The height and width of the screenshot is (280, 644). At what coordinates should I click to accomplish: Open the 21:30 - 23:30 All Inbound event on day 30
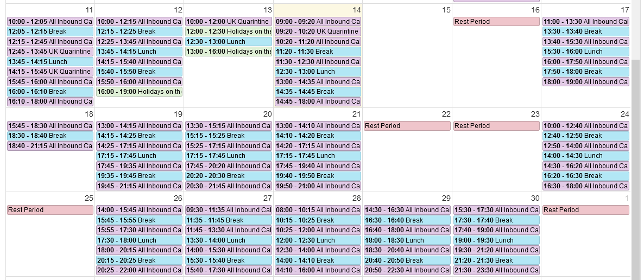496,270
